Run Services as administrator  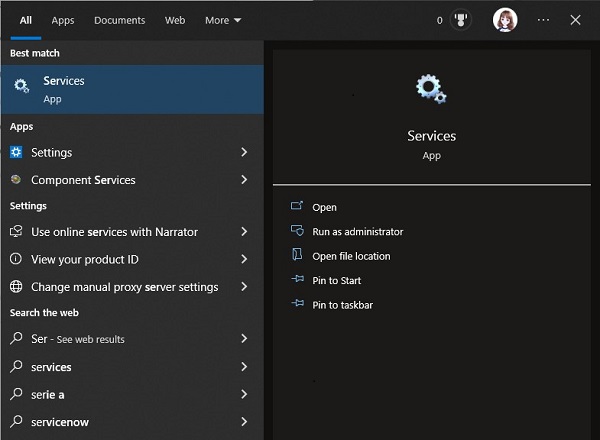(357, 232)
